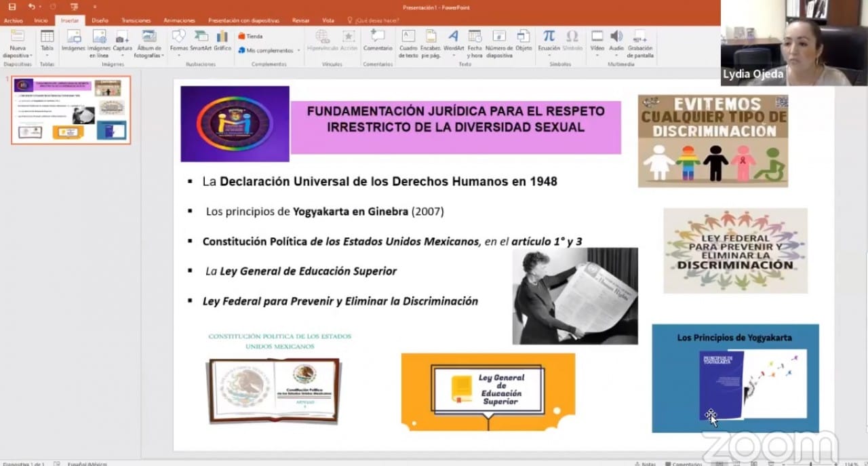
Task: Switch to the Revisar tab
Action: pos(300,20)
